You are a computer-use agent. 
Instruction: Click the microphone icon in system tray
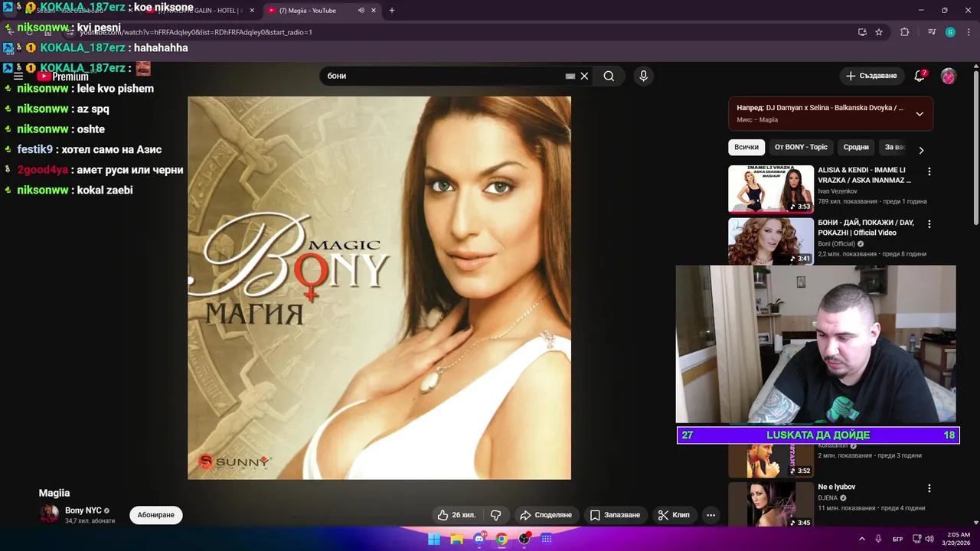tap(878, 539)
